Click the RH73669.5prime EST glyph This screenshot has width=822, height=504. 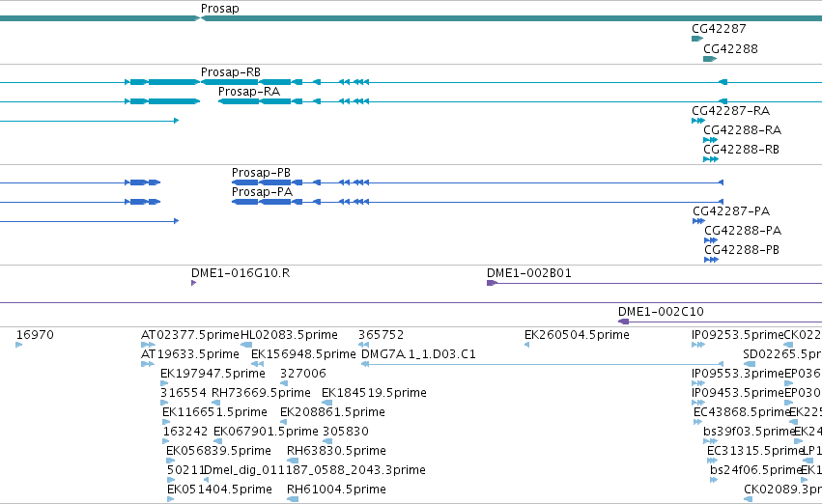coord(215,403)
